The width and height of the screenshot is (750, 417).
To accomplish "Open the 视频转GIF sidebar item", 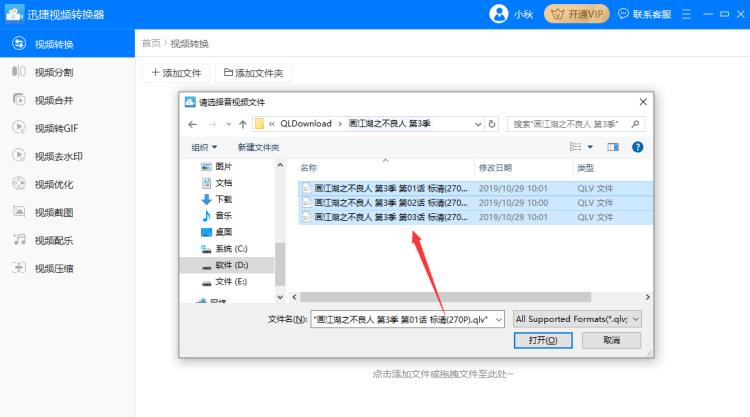I will coord(67,128).
